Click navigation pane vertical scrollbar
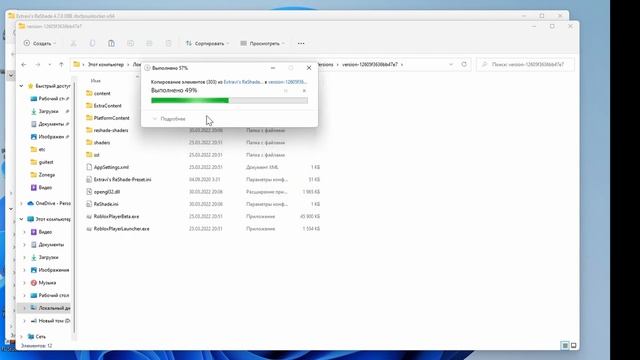The height and width of the screenshot is (360, 640). pyautogui.click(x=74, y=208)
